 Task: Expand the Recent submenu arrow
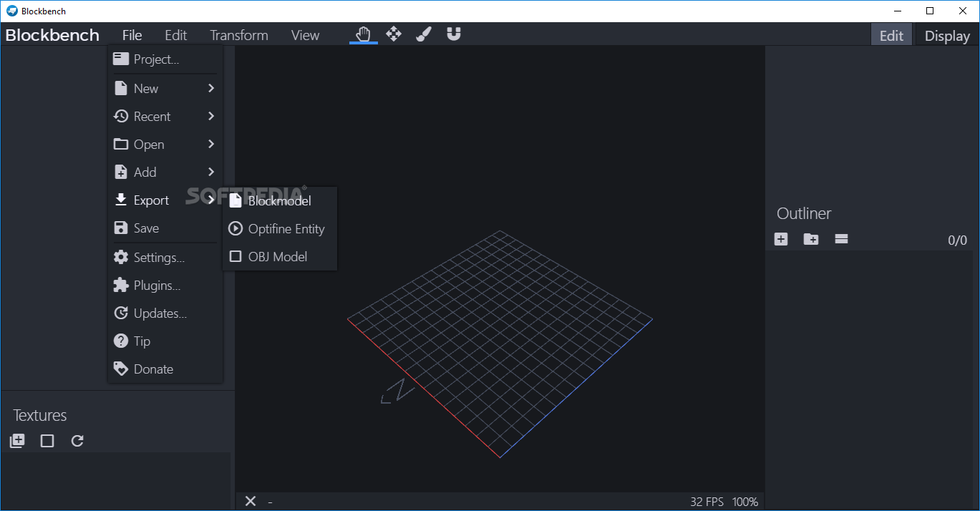point(211,116)
